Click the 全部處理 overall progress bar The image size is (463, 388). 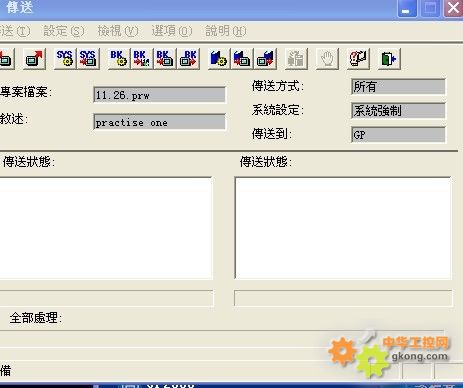222,338
